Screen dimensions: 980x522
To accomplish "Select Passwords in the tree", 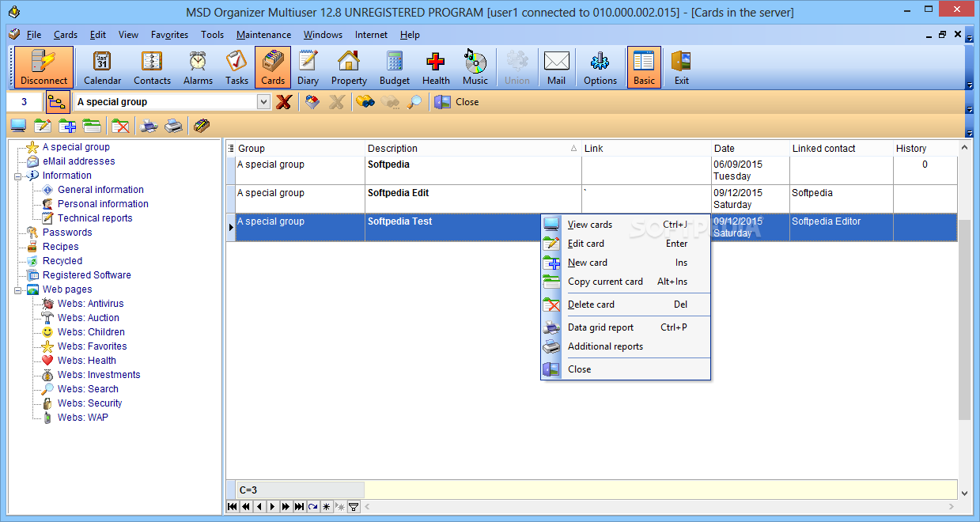I will click(x=67, y=233).
